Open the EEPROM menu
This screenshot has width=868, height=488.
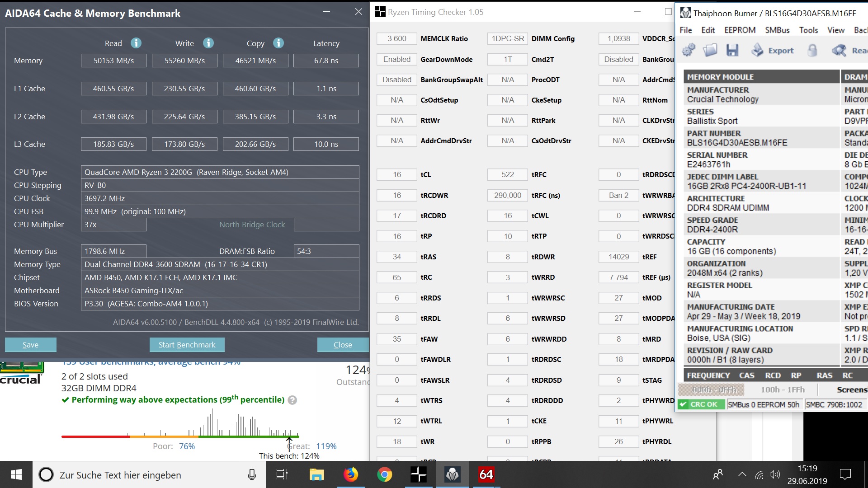(x=740, y=30)
